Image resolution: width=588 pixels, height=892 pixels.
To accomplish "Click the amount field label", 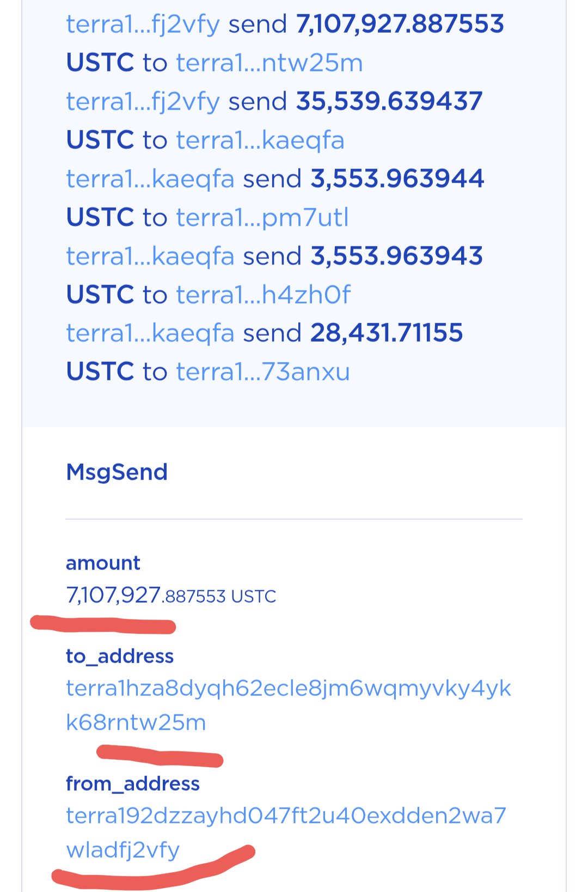I will (103, 563).
